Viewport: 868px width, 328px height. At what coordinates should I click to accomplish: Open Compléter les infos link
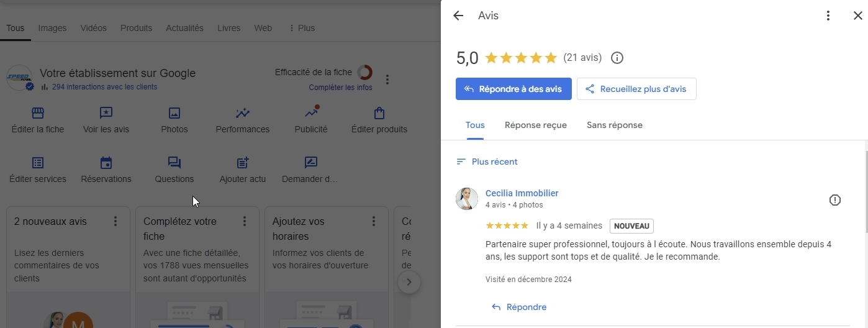click(x=341, y=88)
